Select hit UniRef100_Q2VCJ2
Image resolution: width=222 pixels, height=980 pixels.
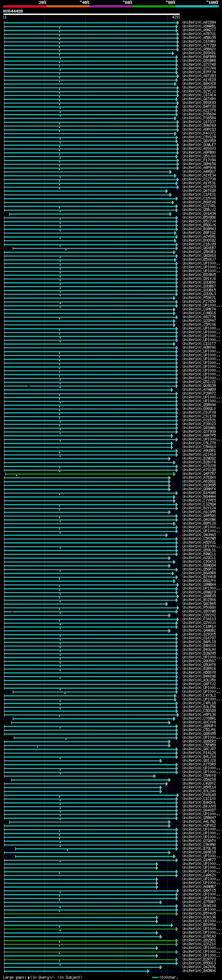(x=199, y=91)
